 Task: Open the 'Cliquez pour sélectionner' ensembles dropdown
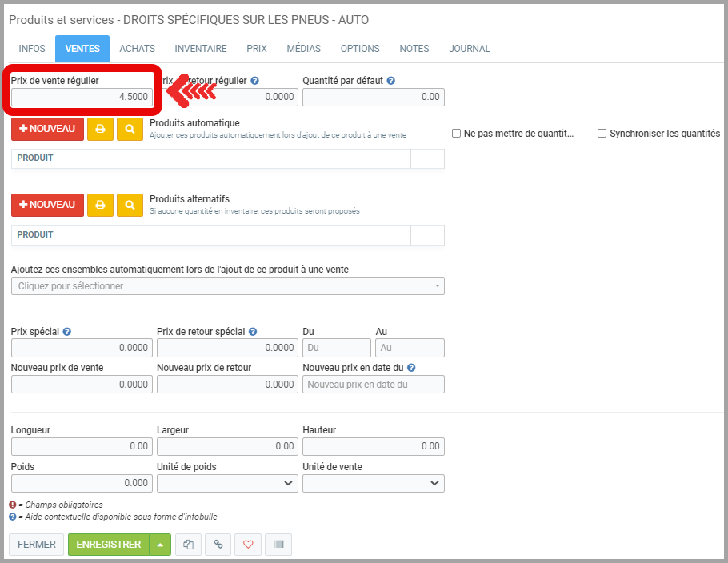point(227,286)
